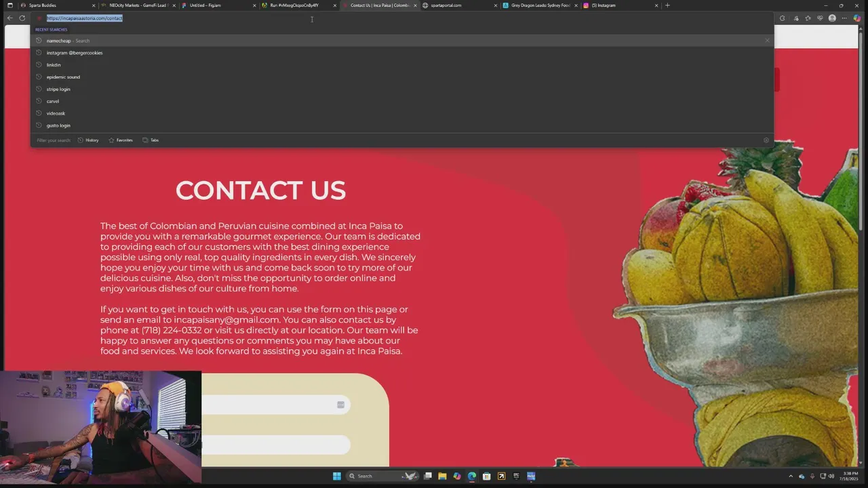Open the browser profile avatar
Screen dimensions: 868x488
coord(832,18)
